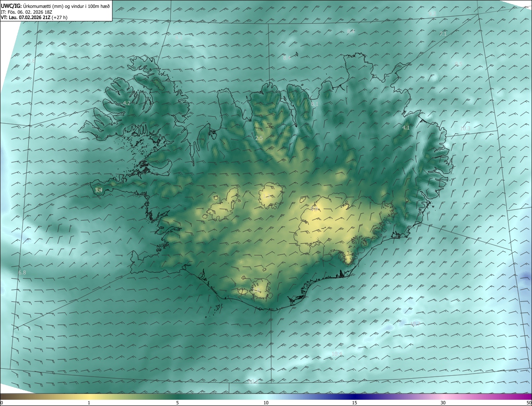Image resolution: width=532 pixels, height=406 pixels.
Task: Click the initial time line "IT: Fös. 06. 02. 2026 18Z"
Action: click(x=27, y=12)
